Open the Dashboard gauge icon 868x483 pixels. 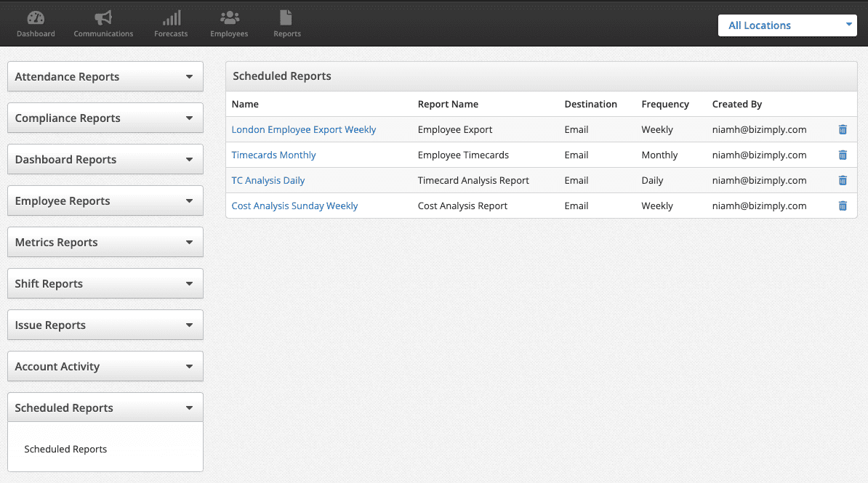(x=36, y=18)
